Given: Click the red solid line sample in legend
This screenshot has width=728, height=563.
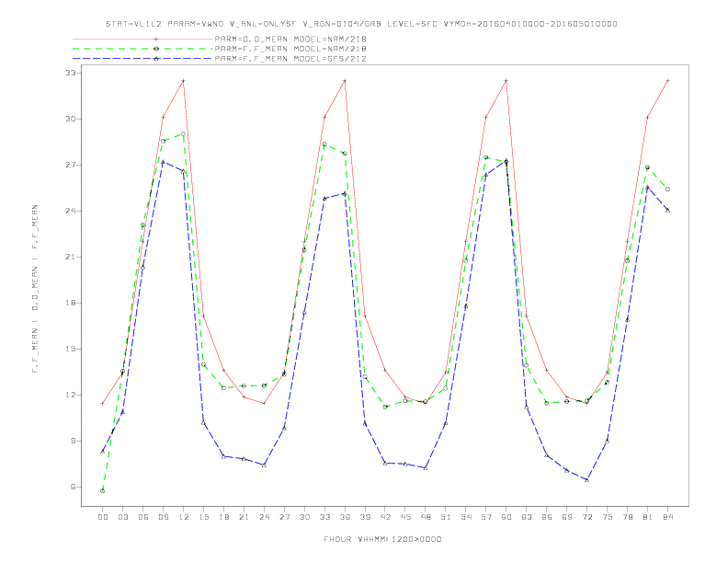Looking at the screenshot, I should 142,39.
